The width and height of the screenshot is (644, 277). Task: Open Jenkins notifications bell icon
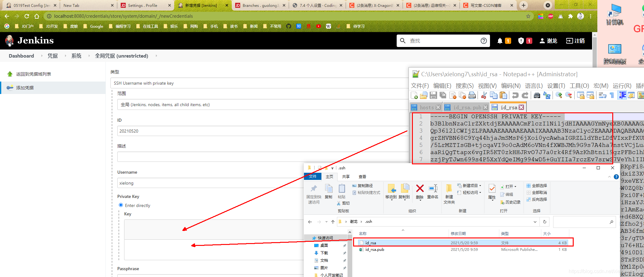click(500, 41)
